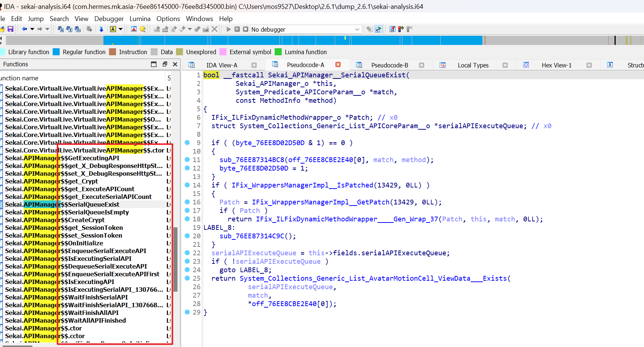
Task: Open the Help menu
Action: coord(226,18)
